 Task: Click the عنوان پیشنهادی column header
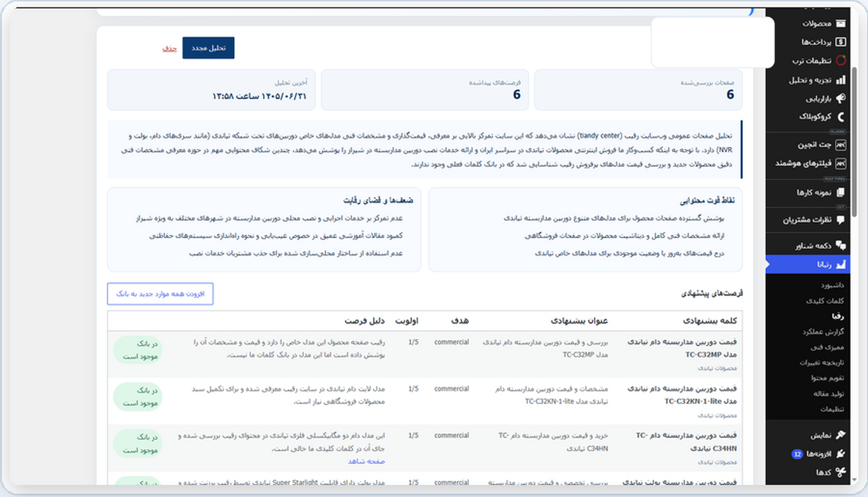(579, 321)
